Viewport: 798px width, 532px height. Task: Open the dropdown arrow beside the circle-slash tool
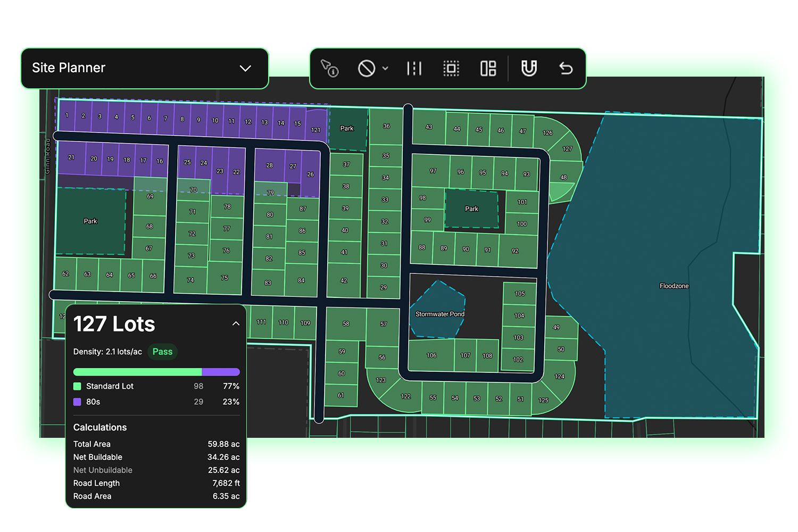coord(386,69)
